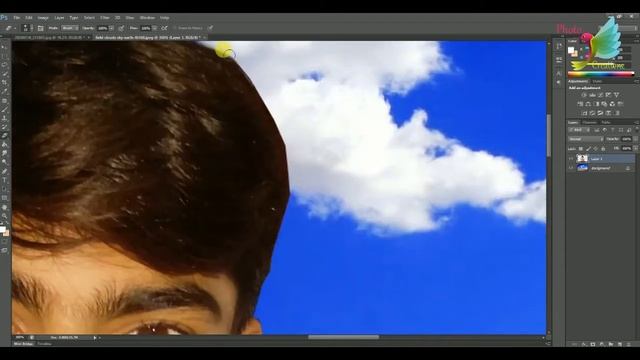Select the Clone Stamp tool
The width and height of the screenshot is (640, 360).
click(x=4, y=118)
